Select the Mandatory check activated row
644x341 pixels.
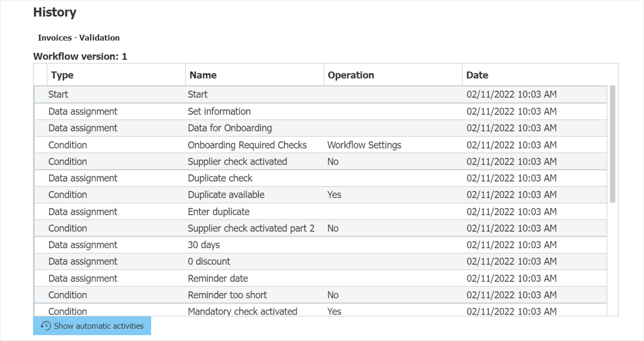[213, 311]
